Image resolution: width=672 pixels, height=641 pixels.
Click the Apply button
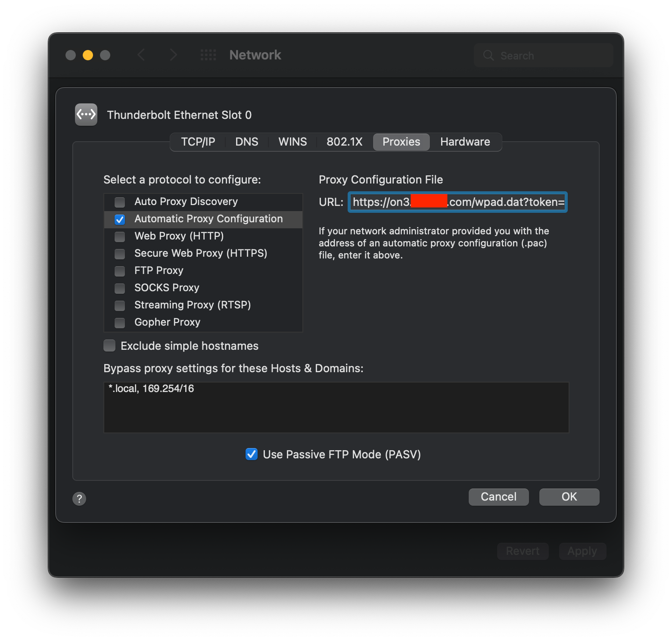pos(582,551)
